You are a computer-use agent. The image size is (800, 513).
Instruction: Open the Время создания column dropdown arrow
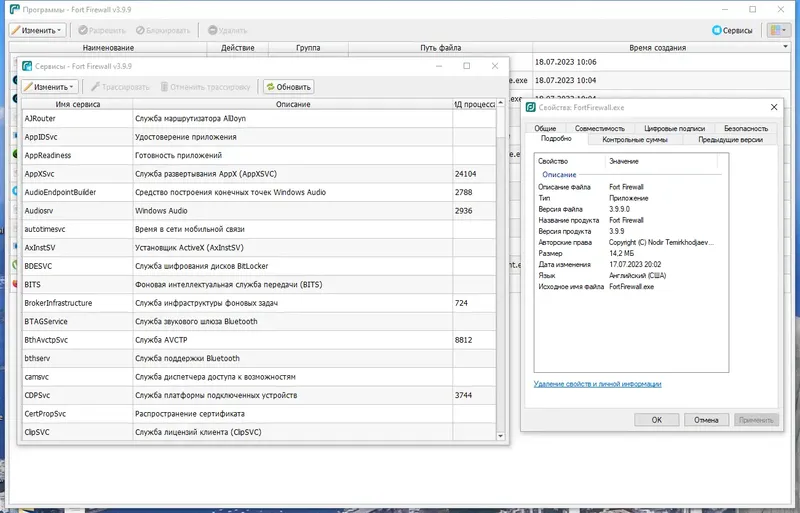point(785,47)
